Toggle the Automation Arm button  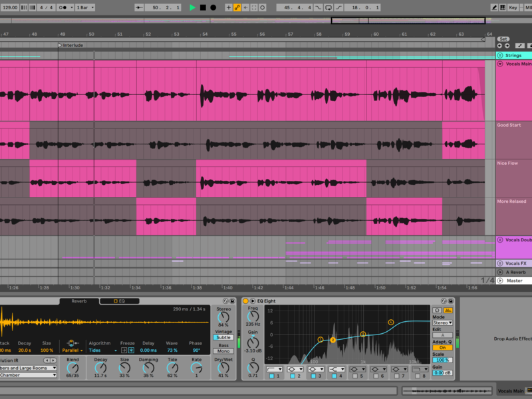[x=237, y=7]
